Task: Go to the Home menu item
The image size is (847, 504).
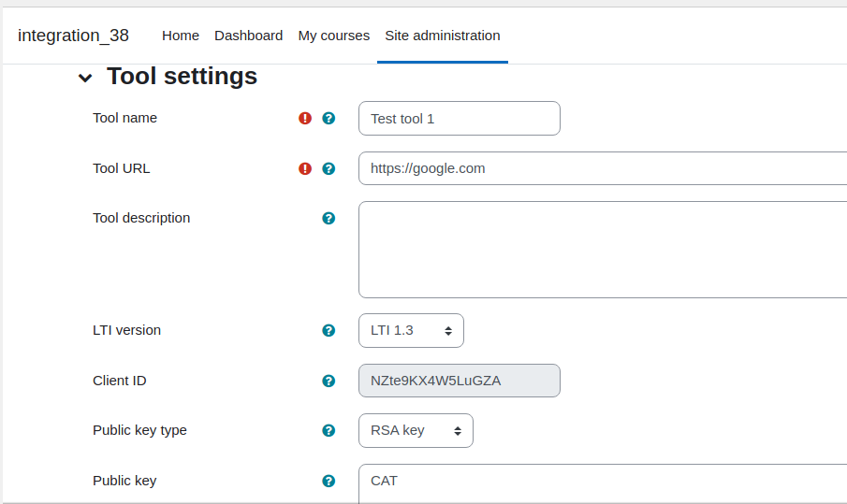Action: point(181,36)
